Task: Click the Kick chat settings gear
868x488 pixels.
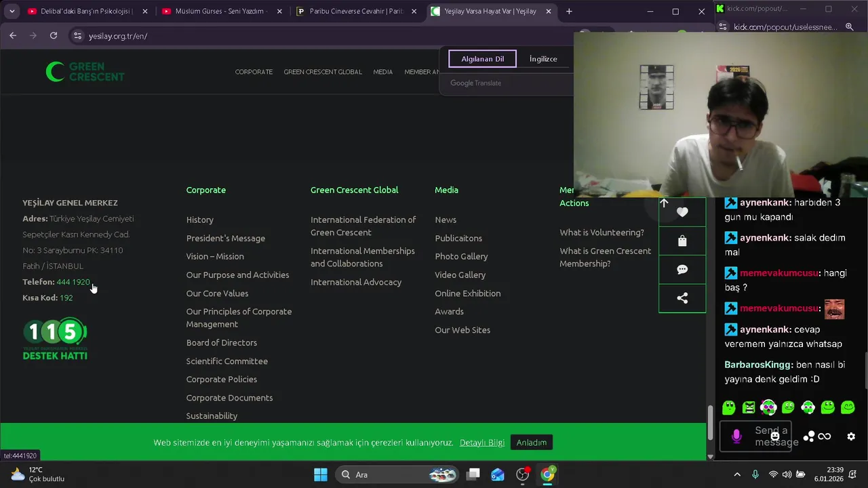Action: (x=851, y=436)
